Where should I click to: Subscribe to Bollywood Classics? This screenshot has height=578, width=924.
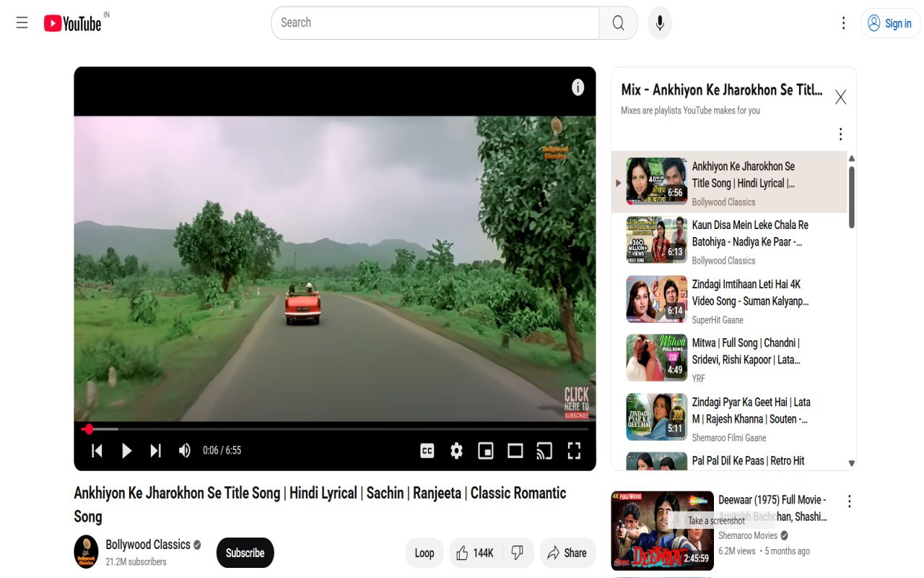245,553
